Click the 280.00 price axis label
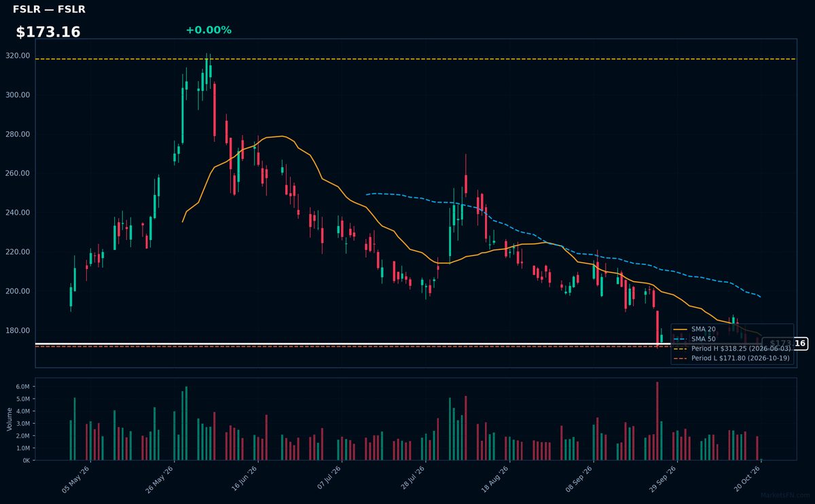 18,134
